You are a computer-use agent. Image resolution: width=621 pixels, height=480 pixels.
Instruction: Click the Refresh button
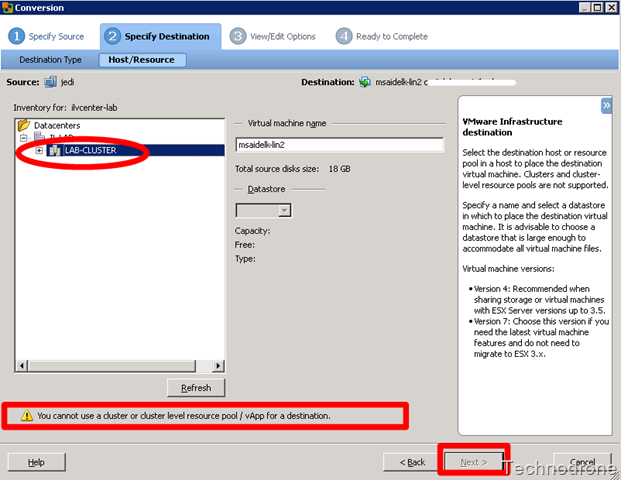(x=196, y=388)
